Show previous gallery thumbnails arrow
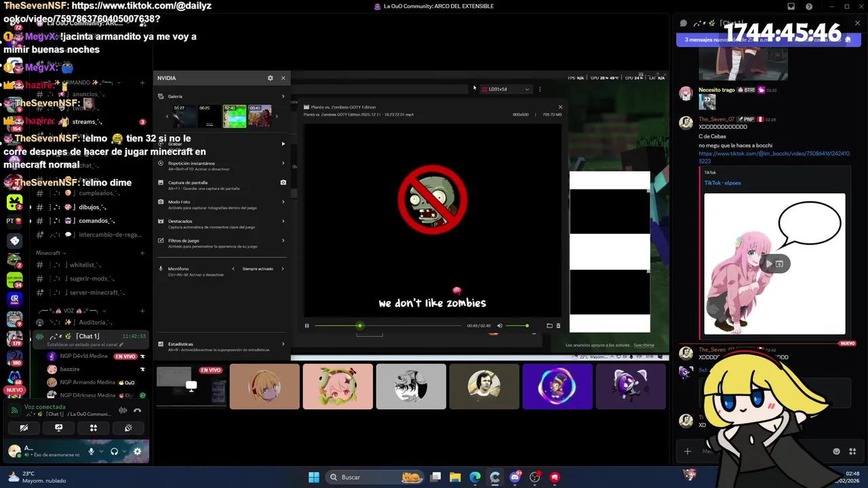 click(167, 117)
